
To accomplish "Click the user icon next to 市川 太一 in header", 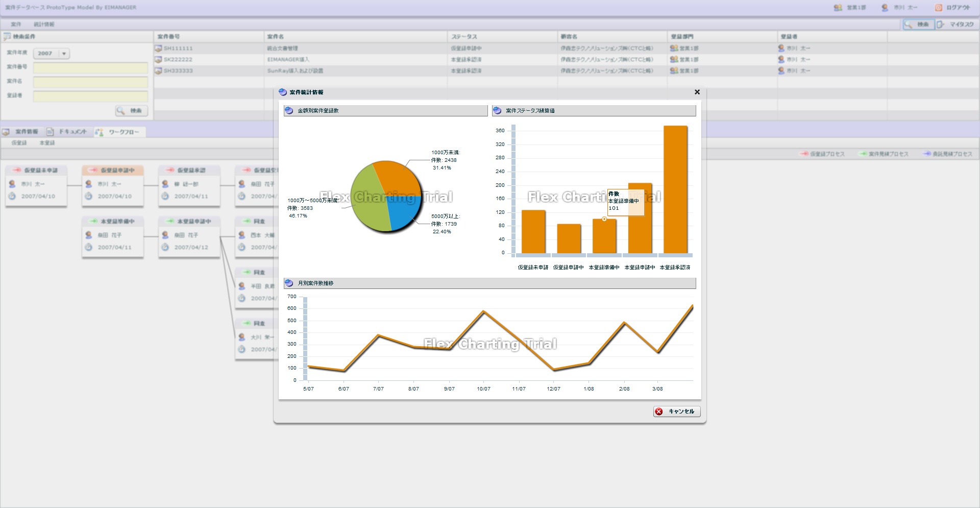I will coord(885,7).
